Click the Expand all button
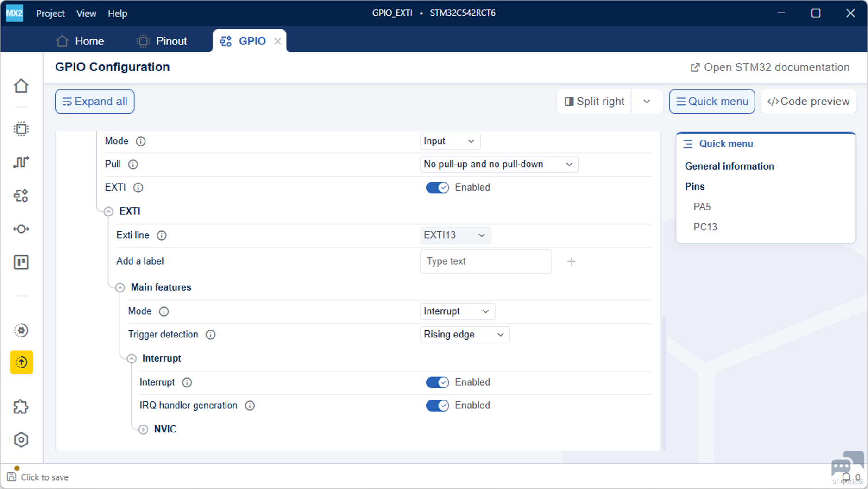868x489 pixels. 95,102
